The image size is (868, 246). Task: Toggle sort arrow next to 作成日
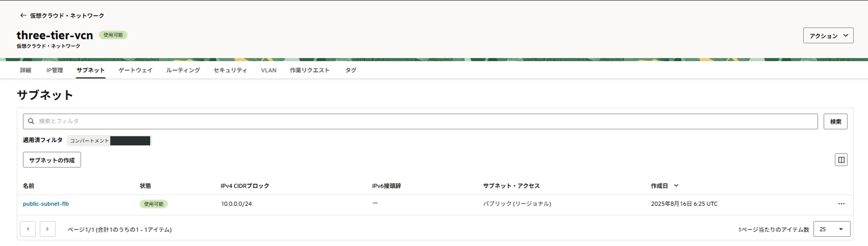point(676,186)
